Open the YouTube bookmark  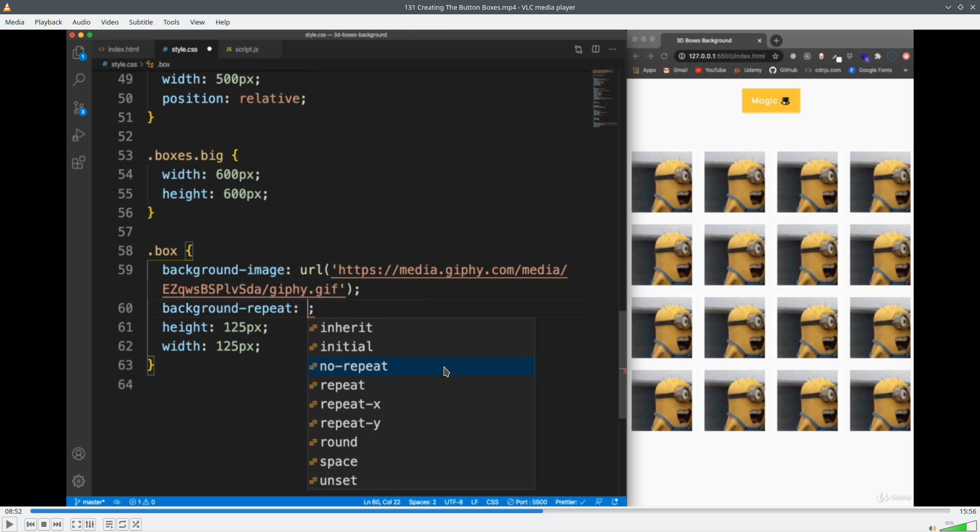[710, 70]
